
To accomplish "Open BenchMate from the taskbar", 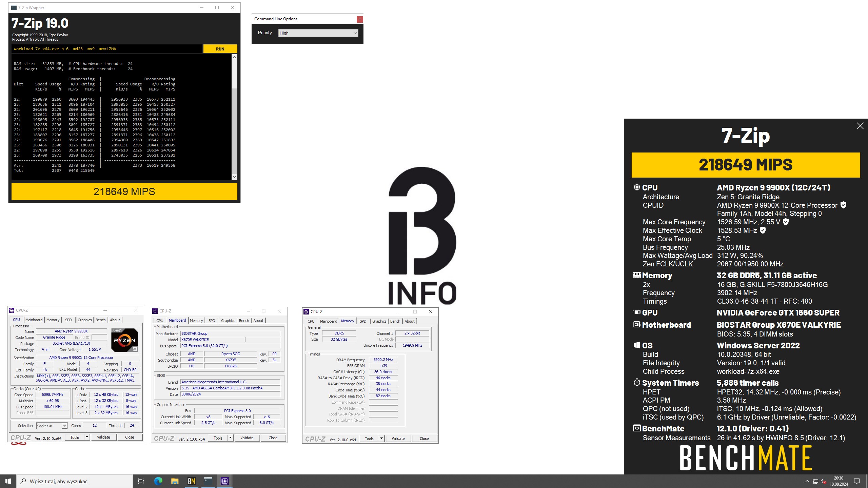I will [192, 481].
